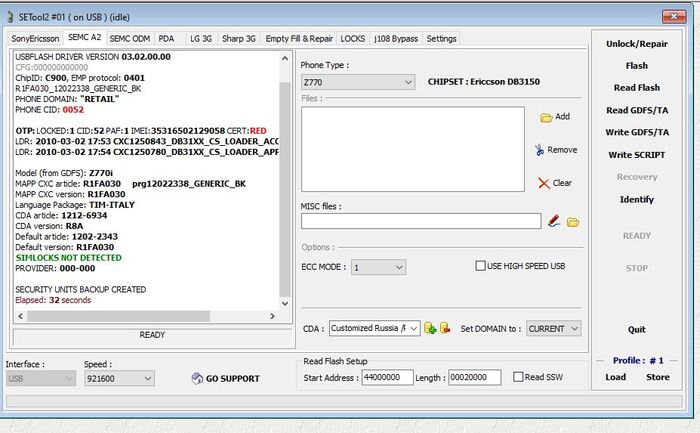Select the SEMC A2 tab
Viewport: 700px width, 433px height.
click(84, 37)
